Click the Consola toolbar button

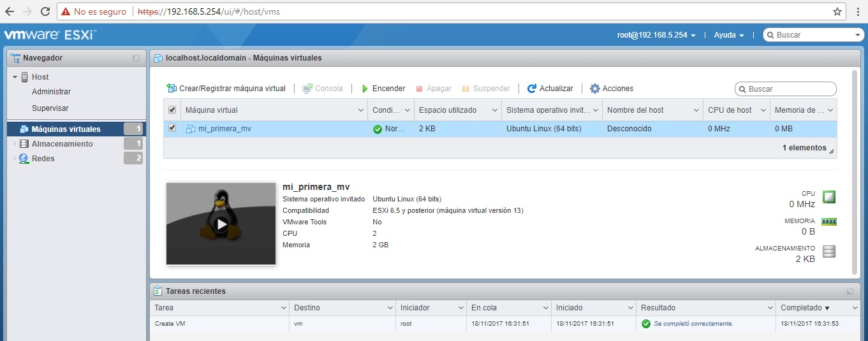click(323, 89)
